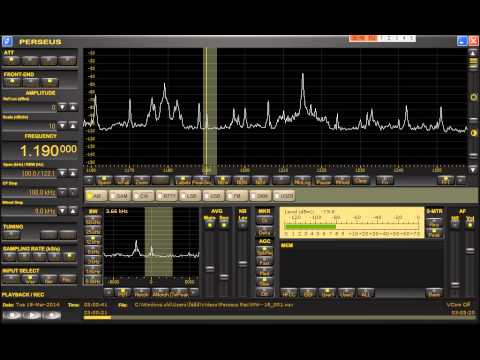480x360 pixels.
Task: Click the NB level slider
Action: click(242, 263)
